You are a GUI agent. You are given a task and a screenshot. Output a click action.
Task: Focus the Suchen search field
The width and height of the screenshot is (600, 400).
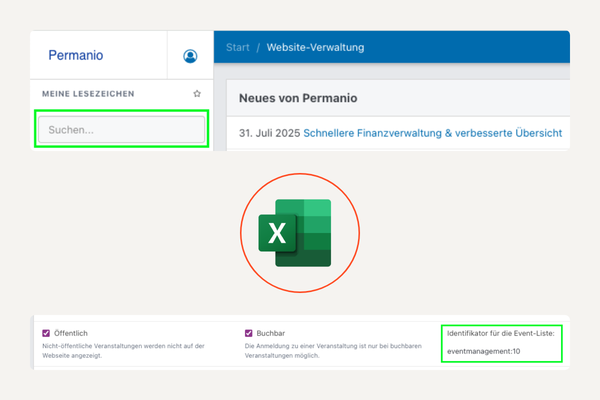pos(120,130)
